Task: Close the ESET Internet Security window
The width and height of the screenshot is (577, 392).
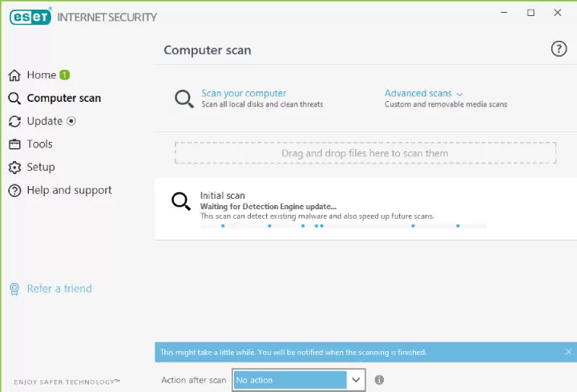Action: 558,13
